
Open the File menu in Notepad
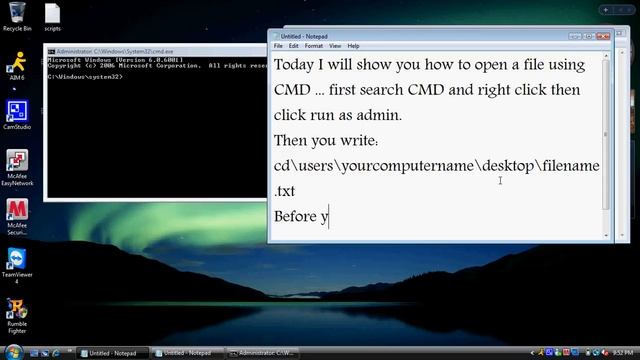pos(278,46)
